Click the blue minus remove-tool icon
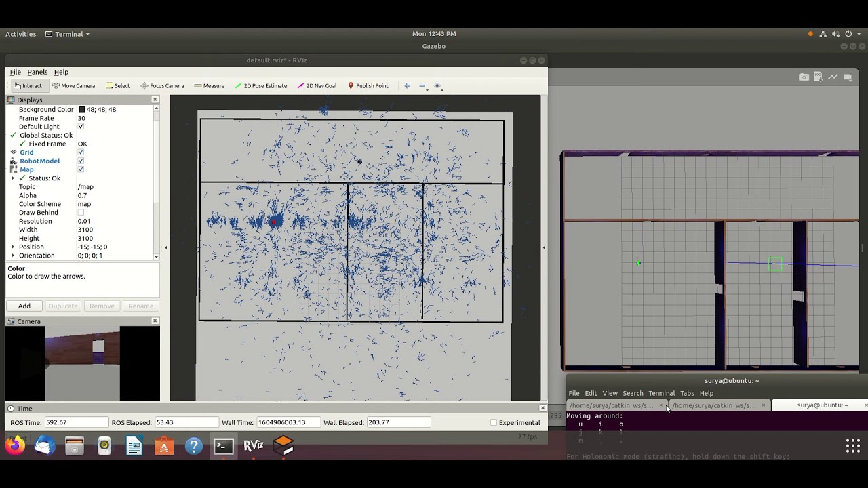 [422, 86]
